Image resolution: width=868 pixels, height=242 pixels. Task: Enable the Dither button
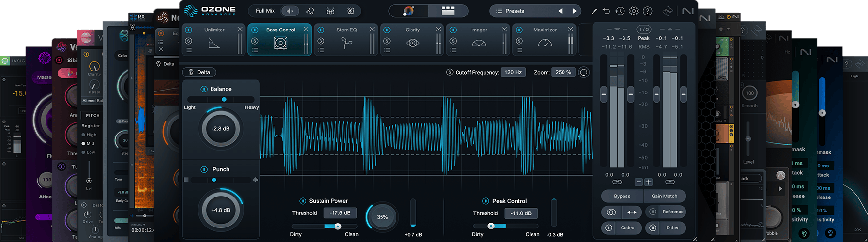666,228
